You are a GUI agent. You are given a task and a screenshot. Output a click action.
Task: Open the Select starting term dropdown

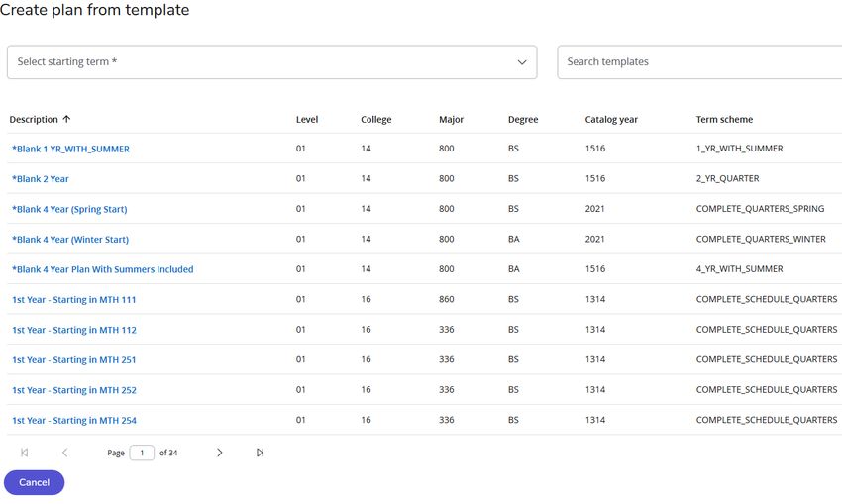[x=272, y=62]
